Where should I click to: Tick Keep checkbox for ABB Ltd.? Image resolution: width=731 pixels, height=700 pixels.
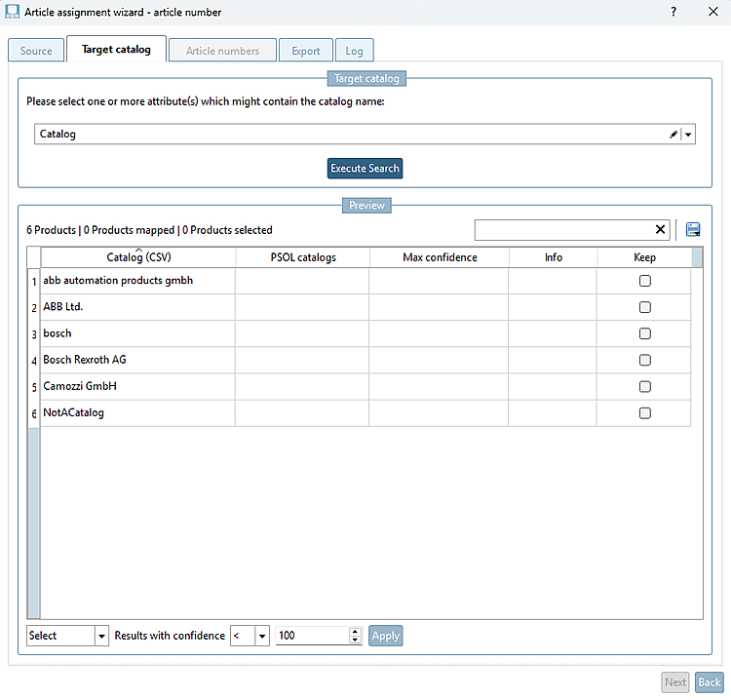click(645, 307)
